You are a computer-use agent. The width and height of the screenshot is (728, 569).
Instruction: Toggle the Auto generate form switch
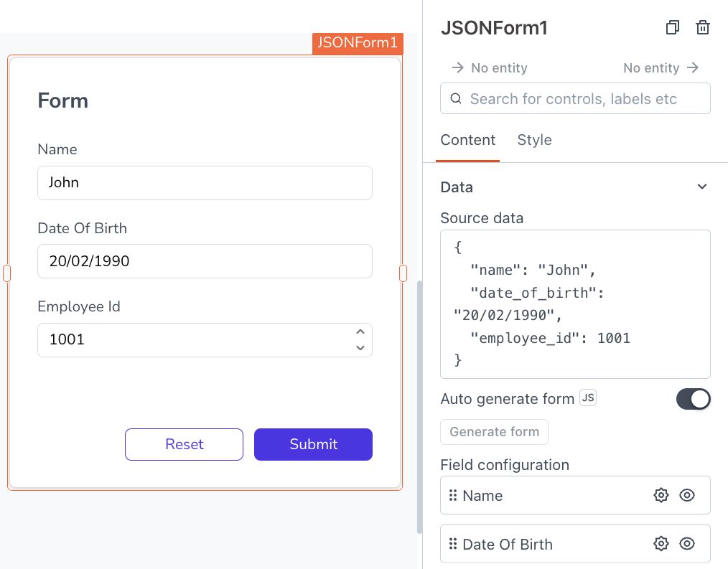693,399
